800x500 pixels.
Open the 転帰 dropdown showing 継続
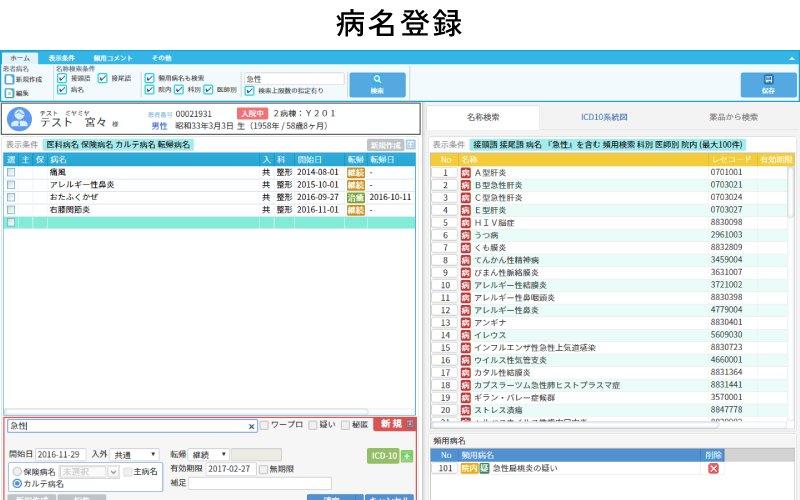point(209,454)
